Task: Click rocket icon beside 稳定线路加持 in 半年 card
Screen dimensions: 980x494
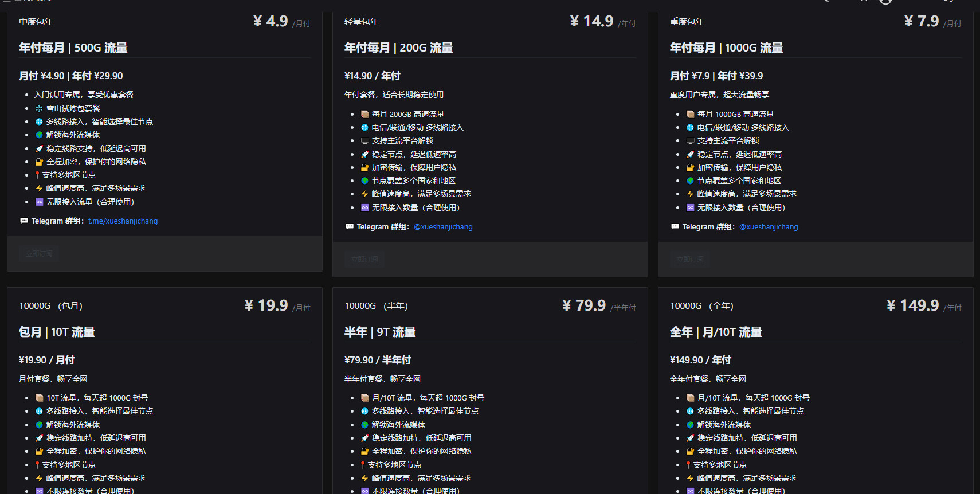Action: pos(364,438)
